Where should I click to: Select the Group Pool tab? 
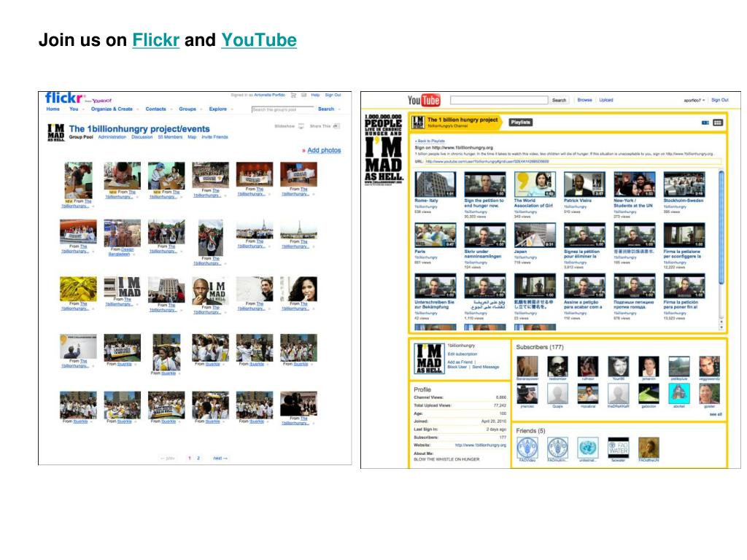point(81,137)
